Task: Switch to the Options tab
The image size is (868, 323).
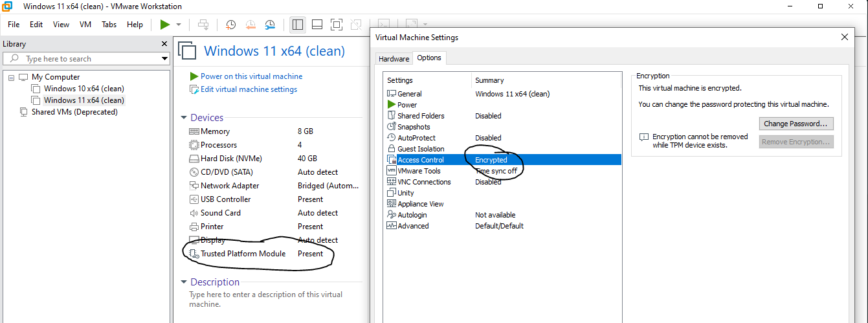Action: [x=429, y=58]
